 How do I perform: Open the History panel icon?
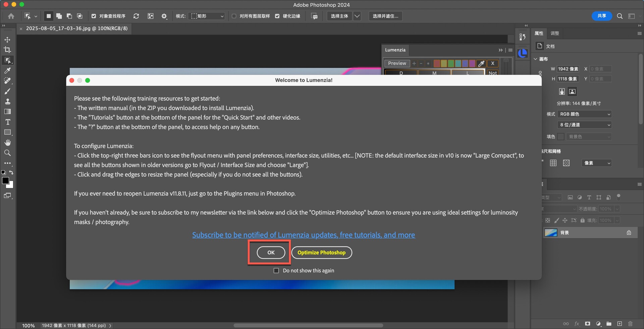pyautogui.click(x=523, y=37)
